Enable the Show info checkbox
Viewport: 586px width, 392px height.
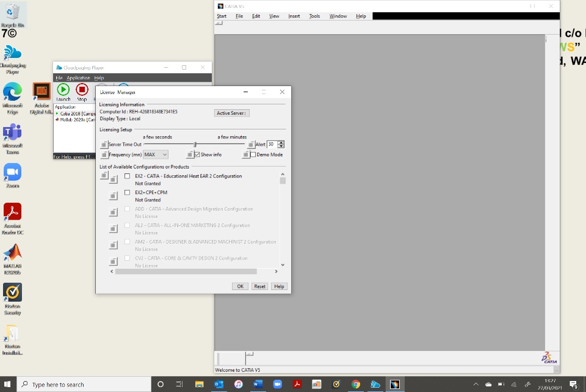tap(197, 154)
